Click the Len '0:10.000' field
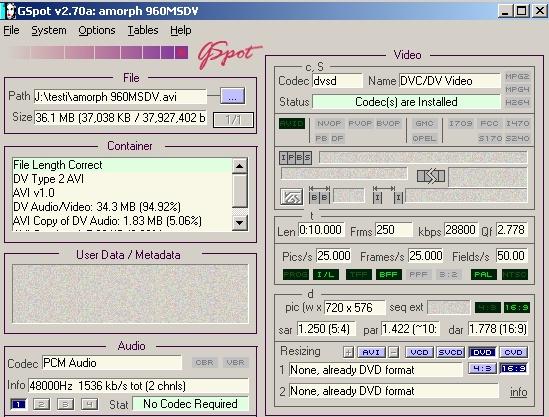 pyautogui.click(x=321, y=230)
